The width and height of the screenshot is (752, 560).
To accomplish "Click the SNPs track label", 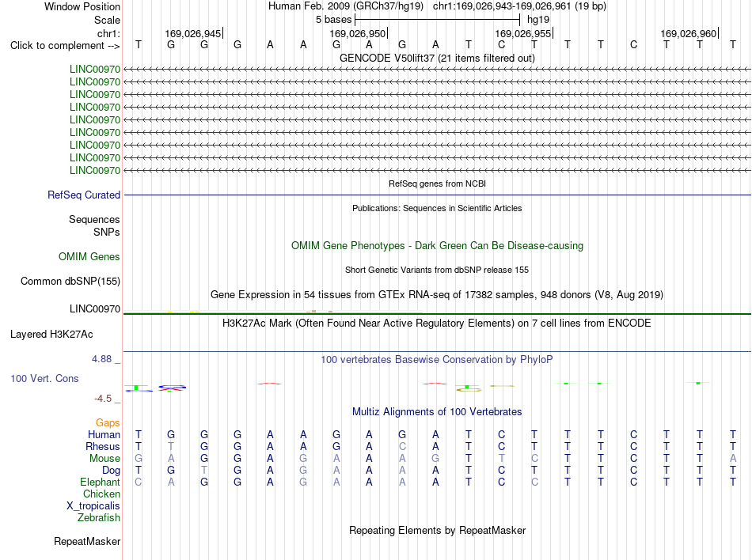I will (107, 232).
